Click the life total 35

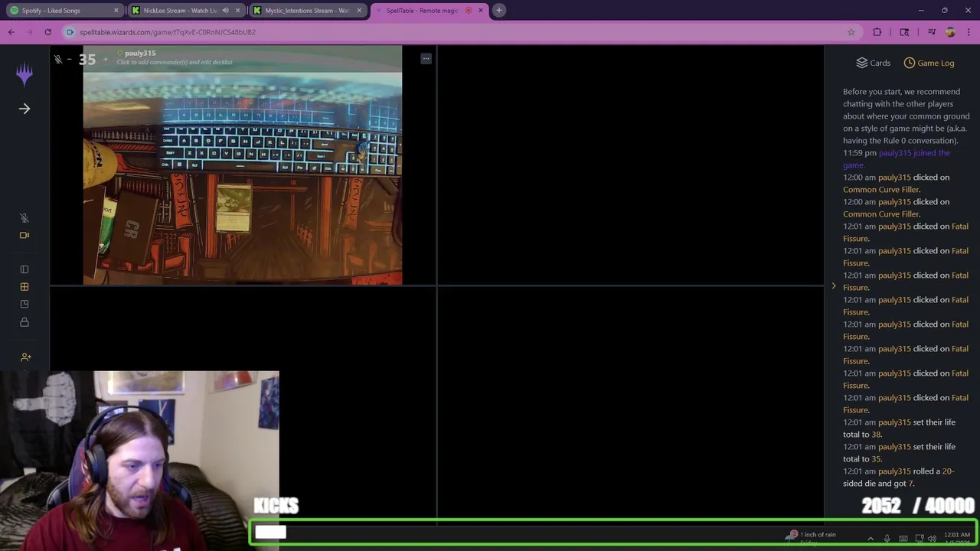pyautogui.click(x=87, y=59)
